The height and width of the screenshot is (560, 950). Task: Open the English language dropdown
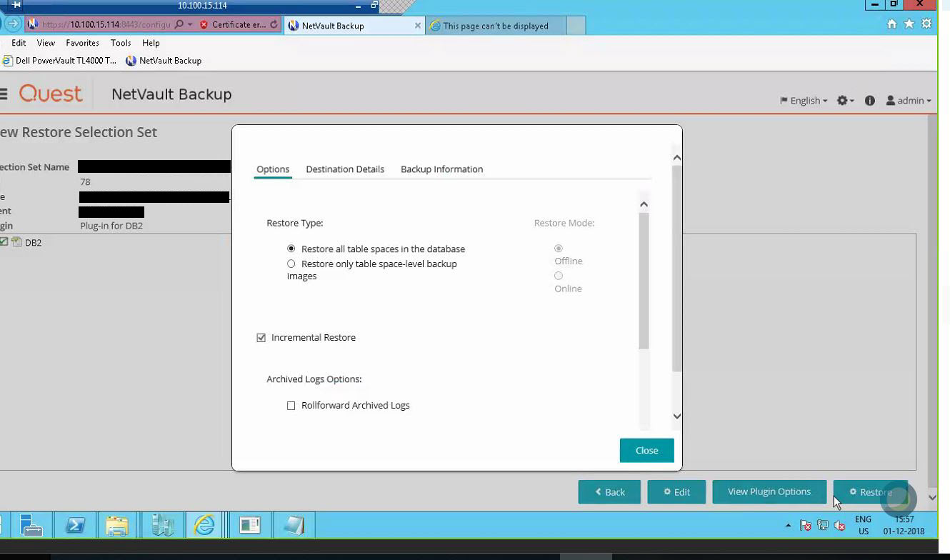[804, 101]
